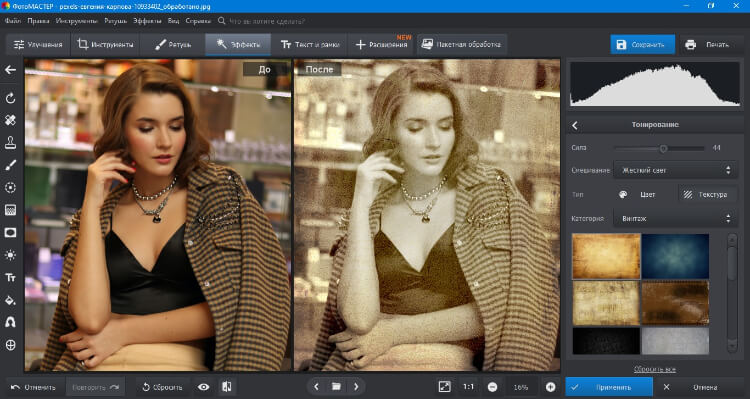Open the Правка menu
The image size is (750, 399).
pos(38,21)
